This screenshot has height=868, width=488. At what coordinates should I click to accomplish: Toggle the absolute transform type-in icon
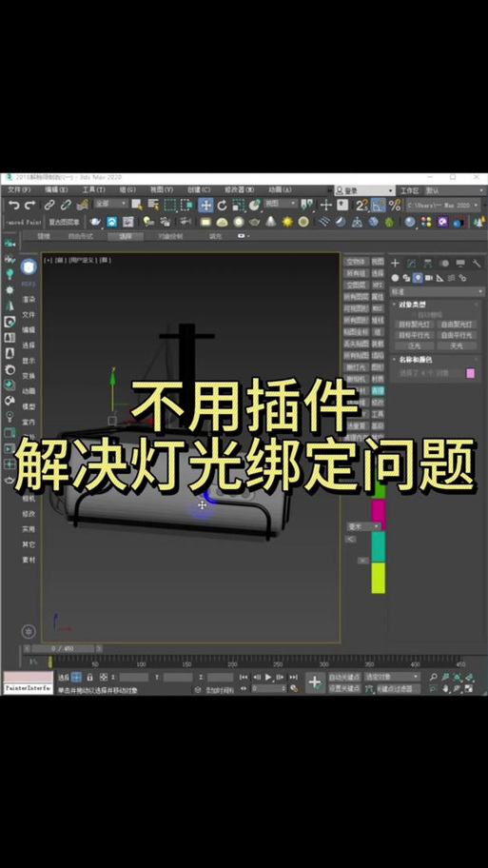104,677
